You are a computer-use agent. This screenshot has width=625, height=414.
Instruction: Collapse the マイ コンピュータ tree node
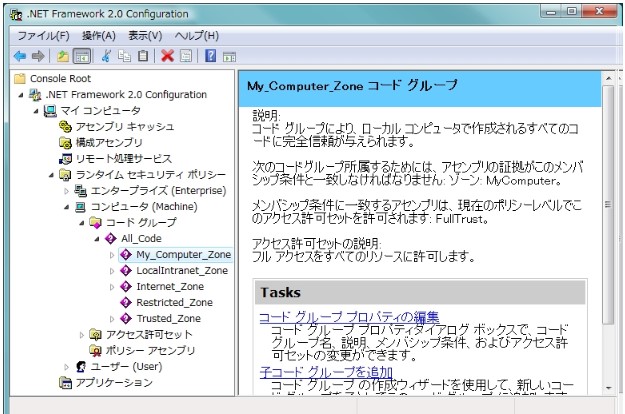(36, 111)
